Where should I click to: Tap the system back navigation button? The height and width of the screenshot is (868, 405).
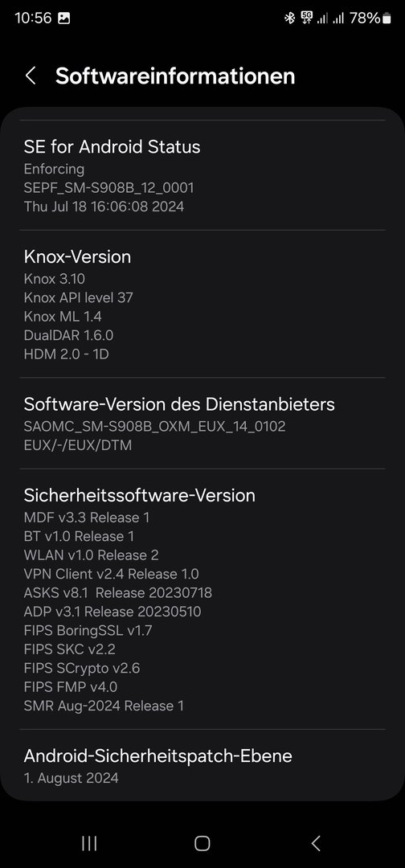coord(315,843)
